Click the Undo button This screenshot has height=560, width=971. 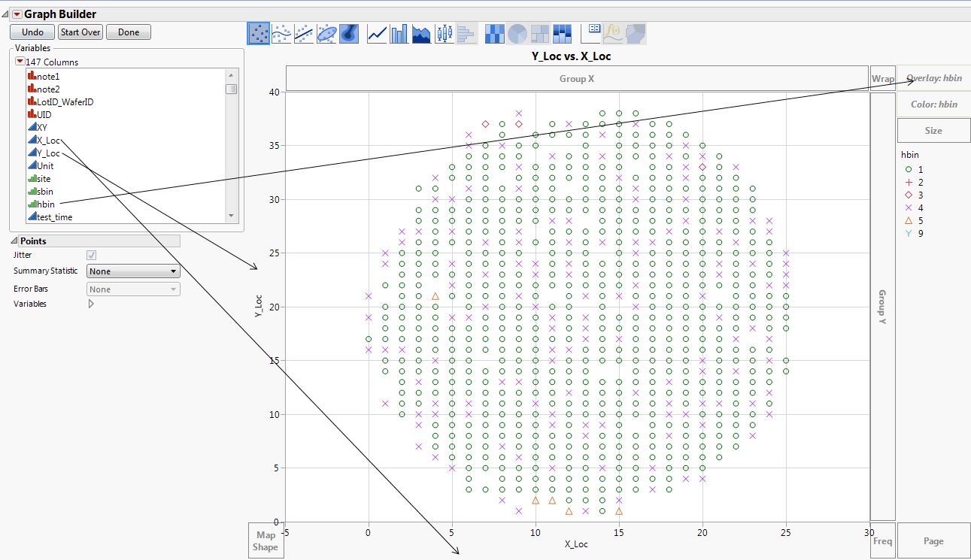coord(31,32)
